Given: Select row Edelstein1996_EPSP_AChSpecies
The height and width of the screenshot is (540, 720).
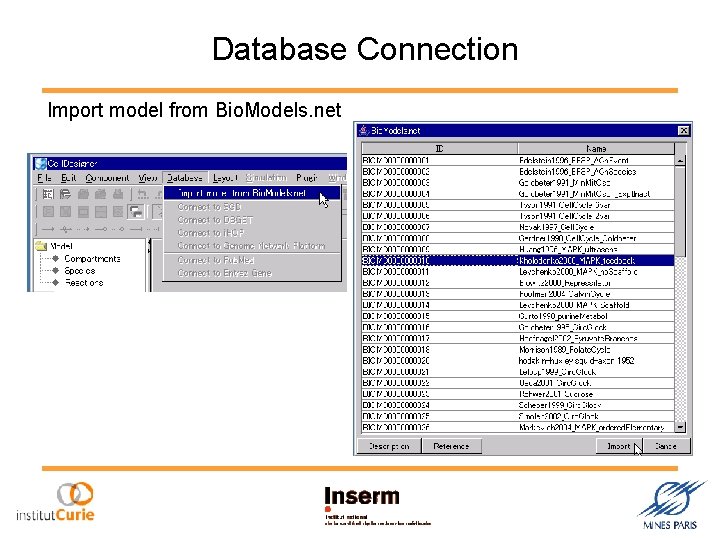Looking at the screenshot, I should tap(518, 171).
